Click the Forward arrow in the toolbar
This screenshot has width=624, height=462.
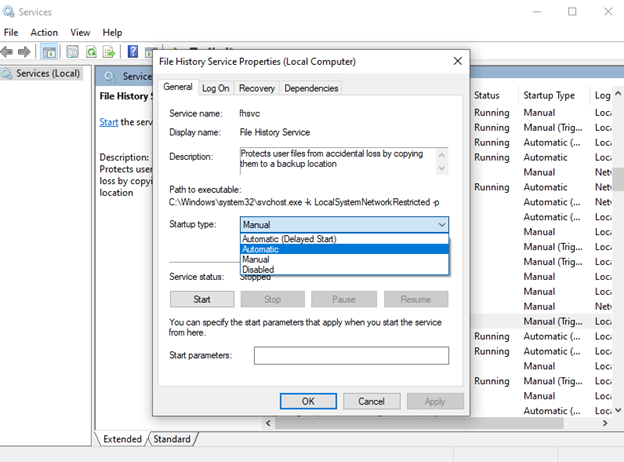coord(24,52)
